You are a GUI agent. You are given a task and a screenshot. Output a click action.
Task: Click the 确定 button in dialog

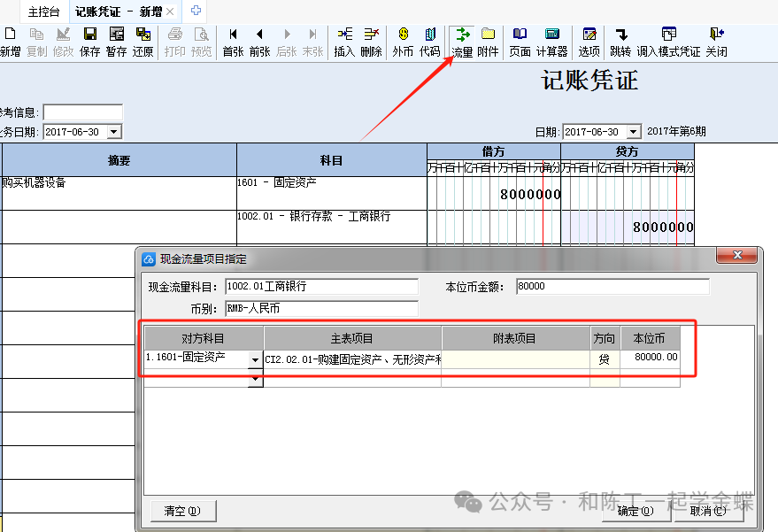coord(636,511)
